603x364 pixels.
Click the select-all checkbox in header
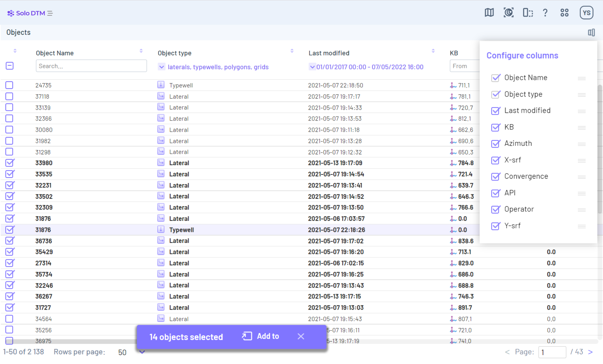point(9,66)
